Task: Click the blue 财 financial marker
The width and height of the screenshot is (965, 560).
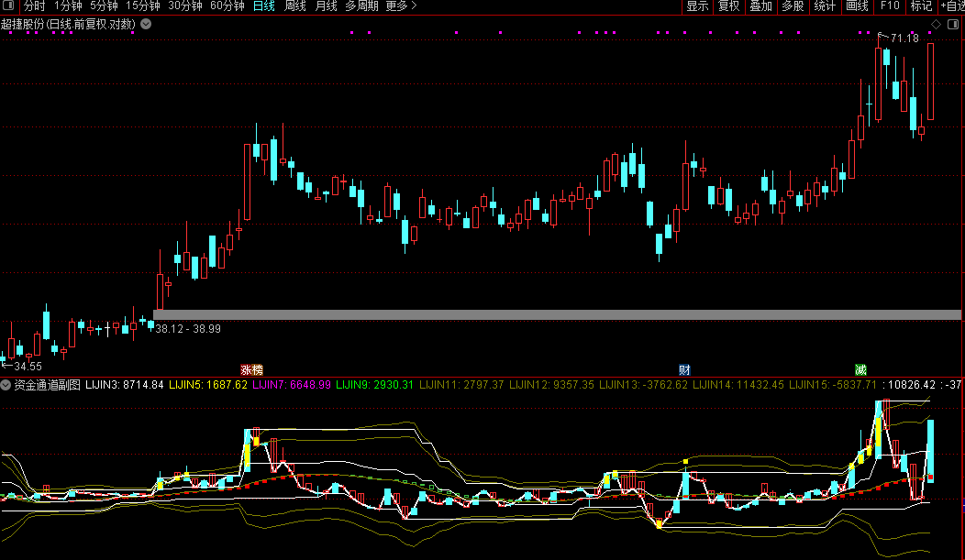Action: (684, 370)
